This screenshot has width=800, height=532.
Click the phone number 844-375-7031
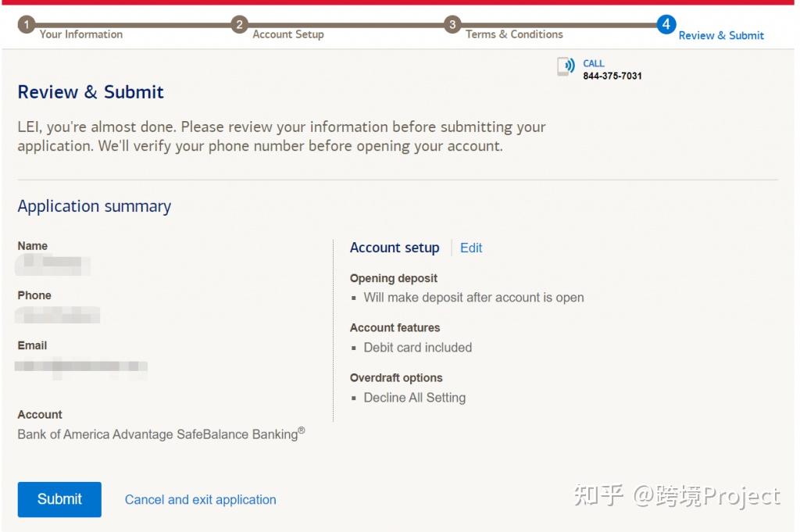pos(612,74)
